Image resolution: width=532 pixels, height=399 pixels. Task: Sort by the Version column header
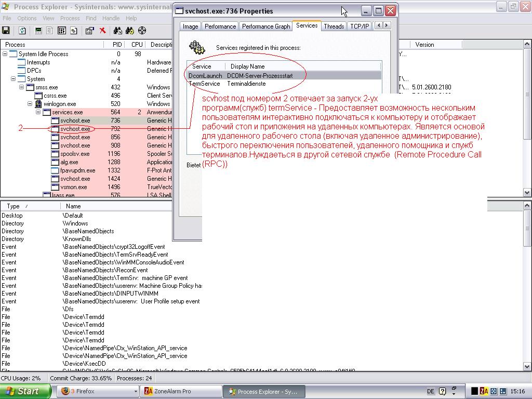coord(436,45)
